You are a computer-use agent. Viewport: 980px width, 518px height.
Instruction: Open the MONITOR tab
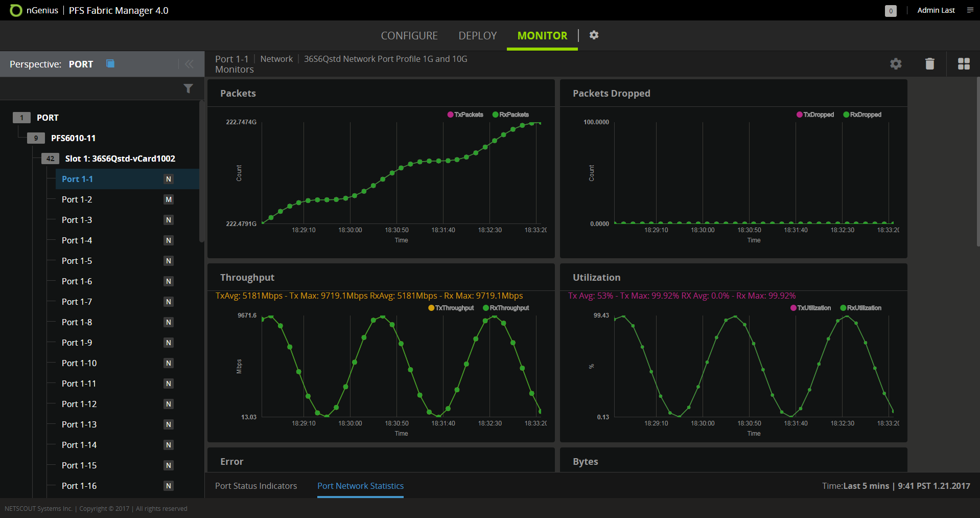tap(542, 36)
